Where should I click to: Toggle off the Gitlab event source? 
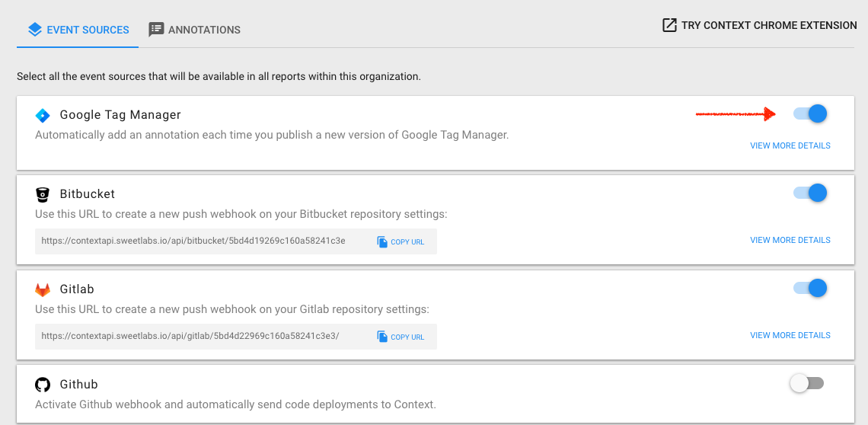pos(810,288)
